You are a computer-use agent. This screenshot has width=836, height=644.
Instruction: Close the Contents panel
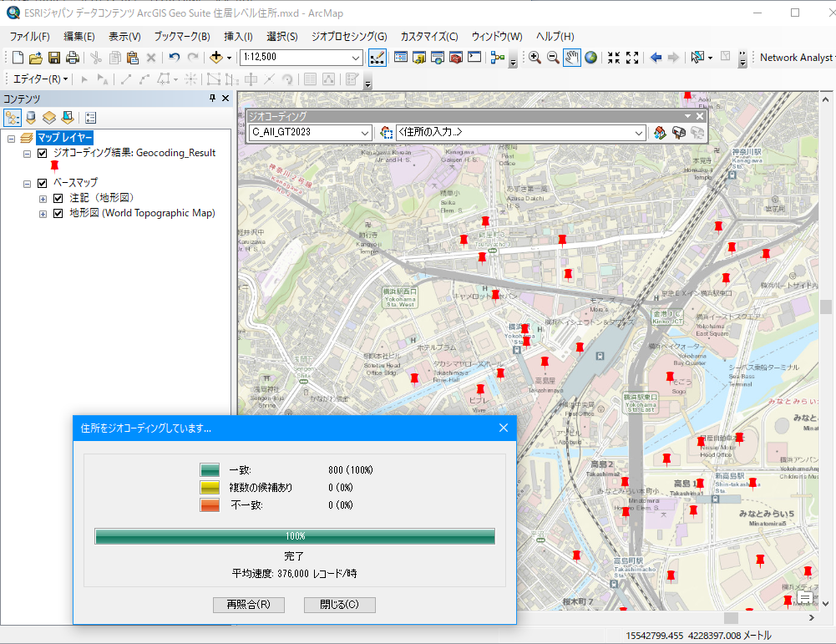[225, 98]
